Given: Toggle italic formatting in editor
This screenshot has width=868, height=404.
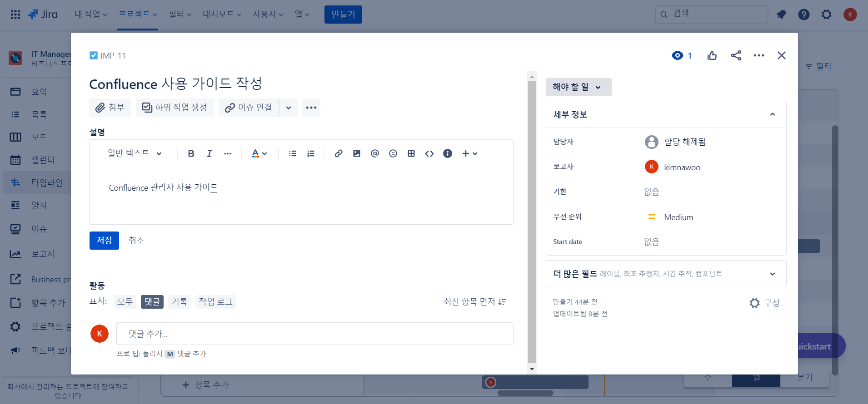Looking at the screenshot, I should (210, 153).
